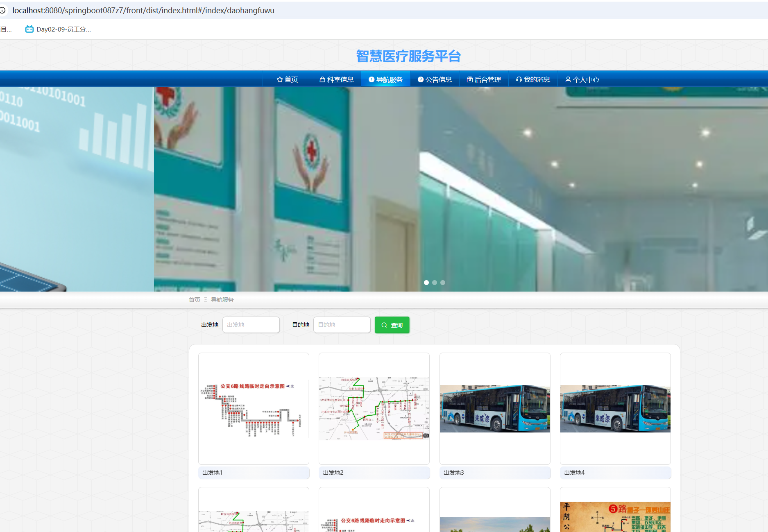The image size is (768, 532).
Task: Select the first carousel indicator dot
Action: click(426, 283)
